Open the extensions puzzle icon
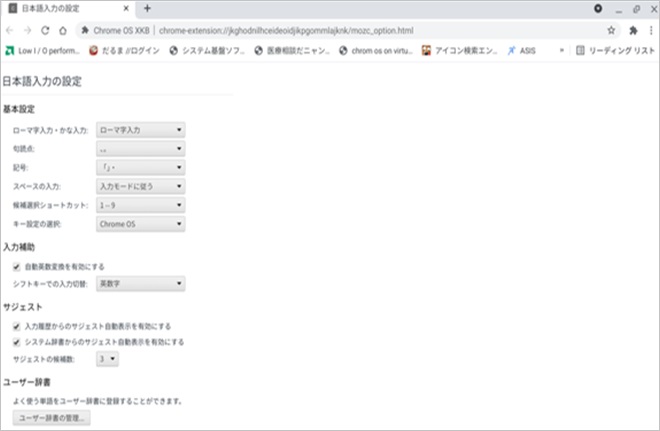660x431 pixels. (x=633, y=30)
